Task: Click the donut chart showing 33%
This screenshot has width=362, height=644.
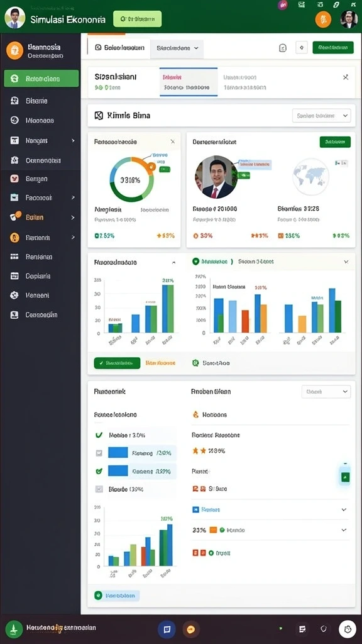Action: click(x=131, y=179)
